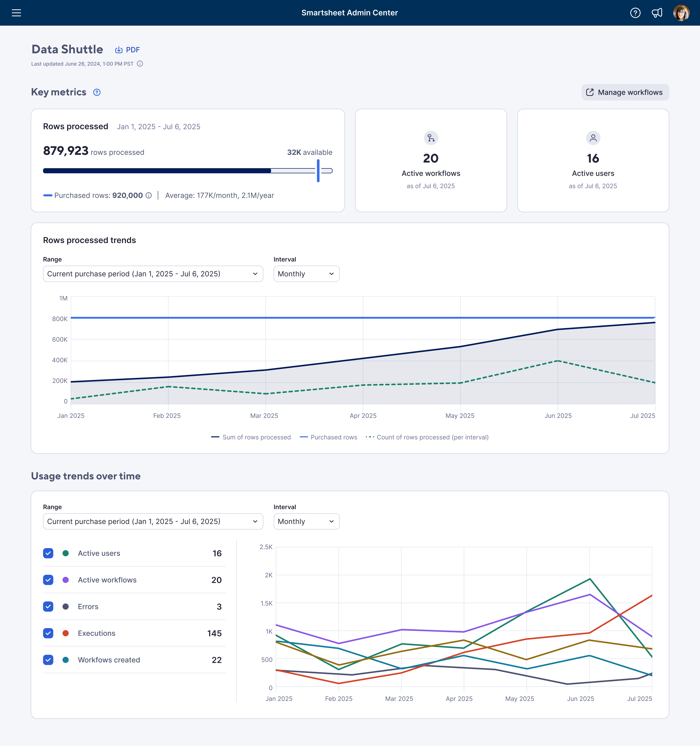This screenshot has height=746, width=700.
Task: Click the Errors count 3
Action: 219,607
